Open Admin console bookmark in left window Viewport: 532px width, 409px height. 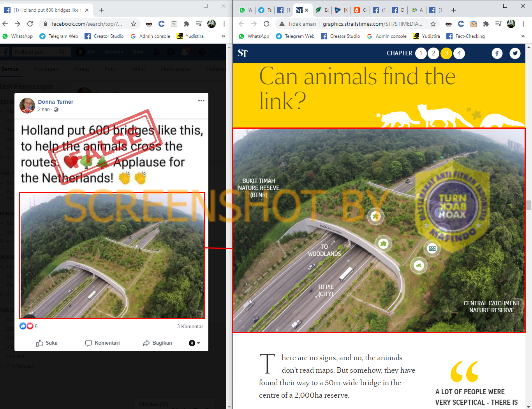click(150, 36)
